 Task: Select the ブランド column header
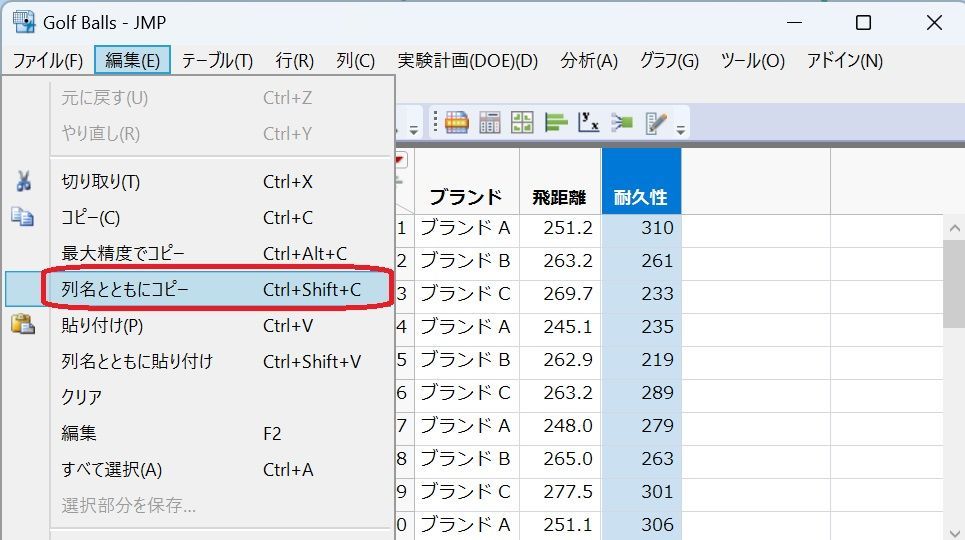tap(466, 182)
